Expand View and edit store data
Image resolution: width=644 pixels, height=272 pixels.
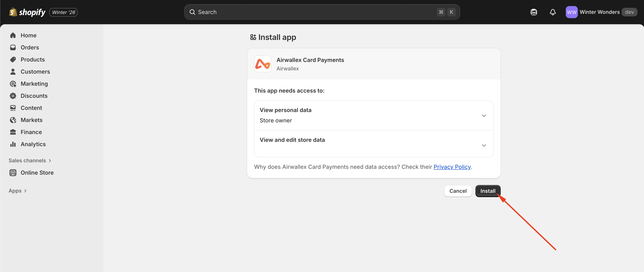point(483,145)
